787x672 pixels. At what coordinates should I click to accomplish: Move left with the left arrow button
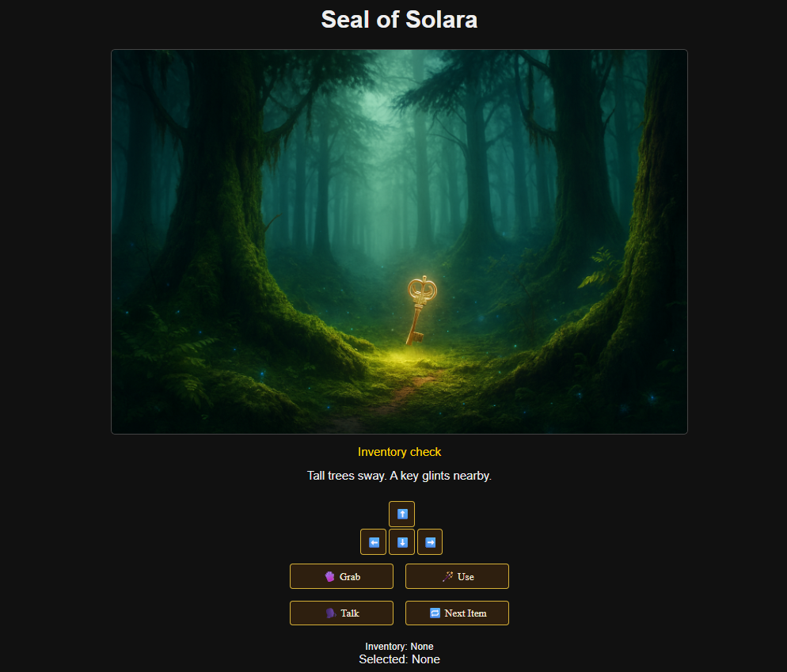(x=374, y=542)
